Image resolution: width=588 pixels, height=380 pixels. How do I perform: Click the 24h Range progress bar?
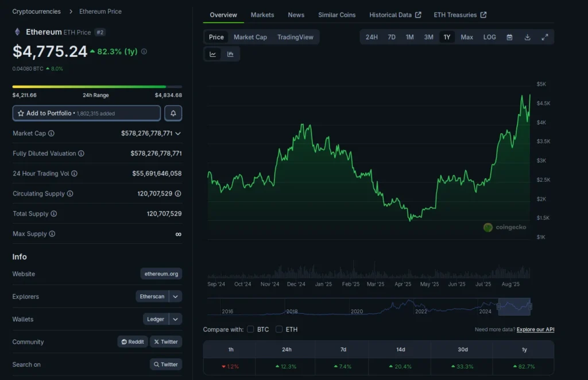97,87
